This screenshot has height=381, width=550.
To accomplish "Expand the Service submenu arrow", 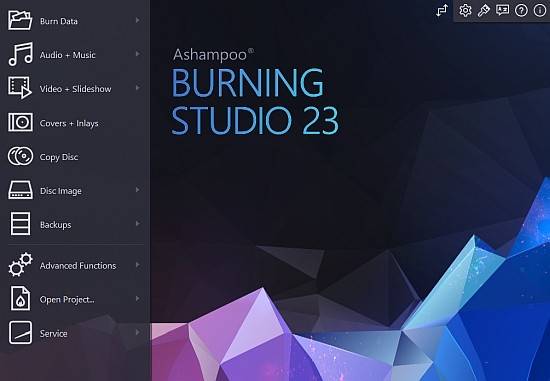I will tap(138, 332).
